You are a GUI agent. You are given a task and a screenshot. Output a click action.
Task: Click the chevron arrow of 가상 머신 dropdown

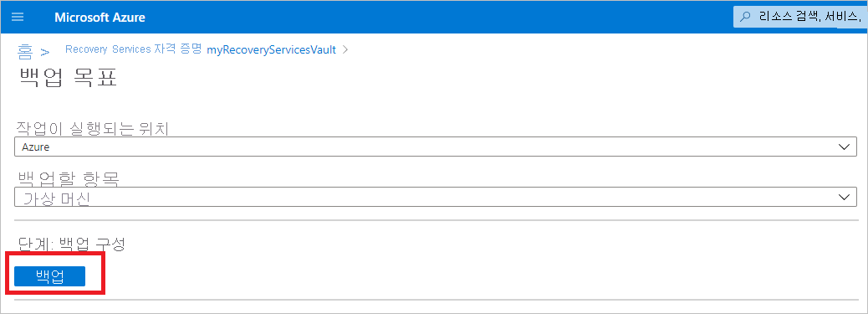tap(845, 198)
